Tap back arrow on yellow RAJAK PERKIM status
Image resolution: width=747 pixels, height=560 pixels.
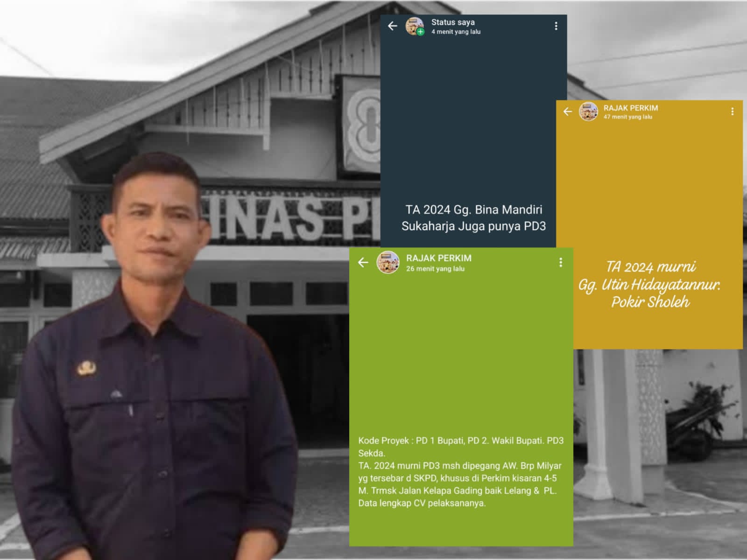[568, 112]
